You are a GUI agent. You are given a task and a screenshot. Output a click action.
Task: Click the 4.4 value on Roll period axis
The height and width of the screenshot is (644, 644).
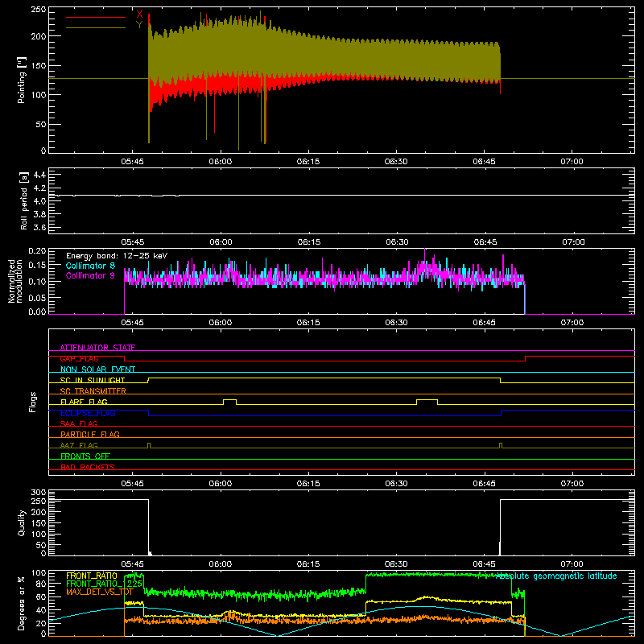tap(39, 175)
